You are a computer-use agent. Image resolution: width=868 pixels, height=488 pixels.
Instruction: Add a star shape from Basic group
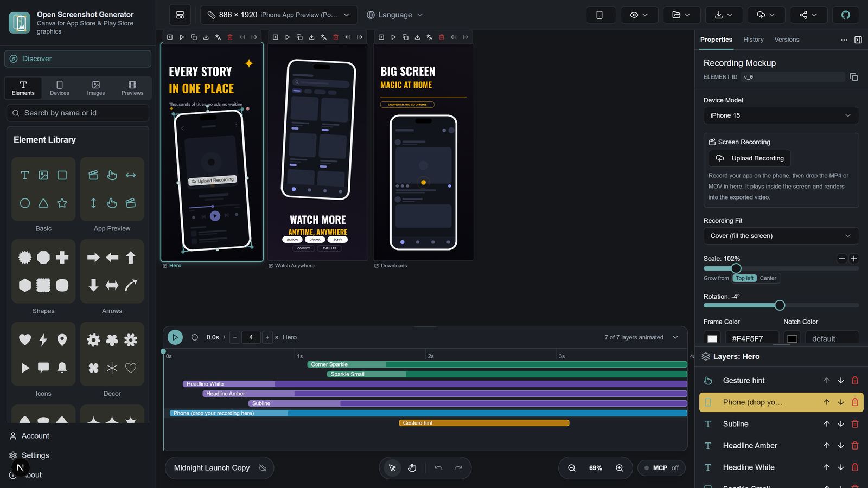(62, 203)
